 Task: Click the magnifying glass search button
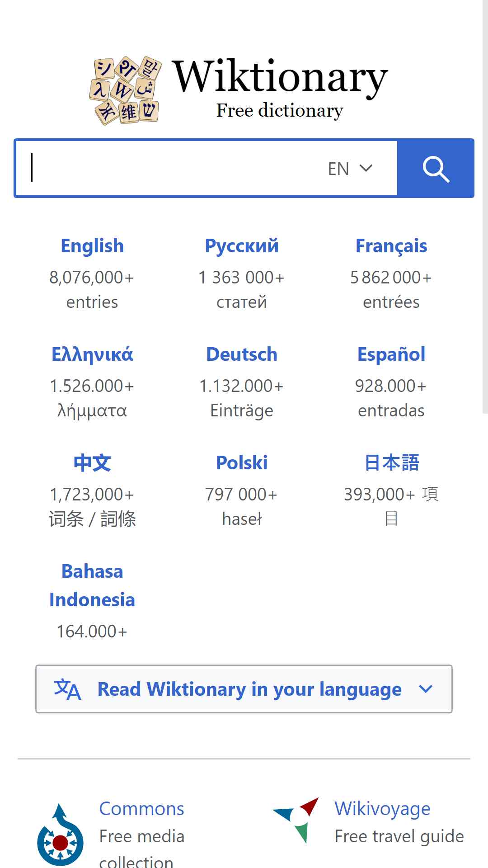point(436,168)
